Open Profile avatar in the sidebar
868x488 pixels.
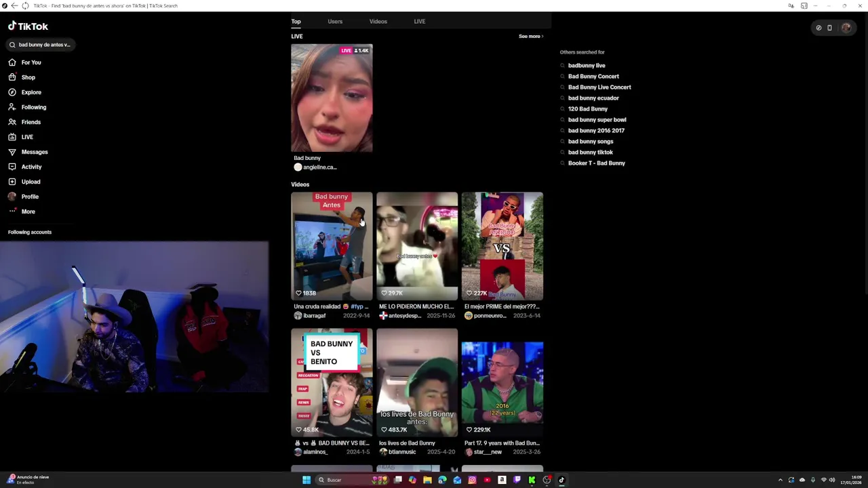(x=12, y=197)
